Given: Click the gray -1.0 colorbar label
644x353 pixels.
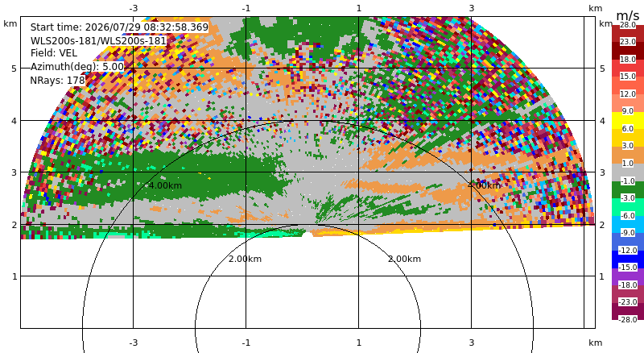Looking at the screenshot, I should 628,181.
